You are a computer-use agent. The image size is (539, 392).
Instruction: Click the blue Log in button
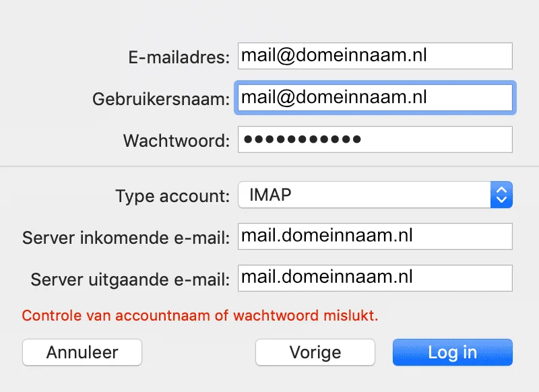(452, 352)
